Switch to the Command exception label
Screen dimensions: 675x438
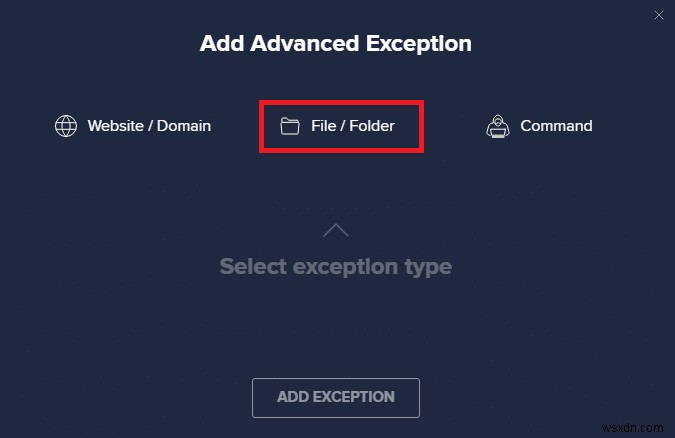[556, 126]
